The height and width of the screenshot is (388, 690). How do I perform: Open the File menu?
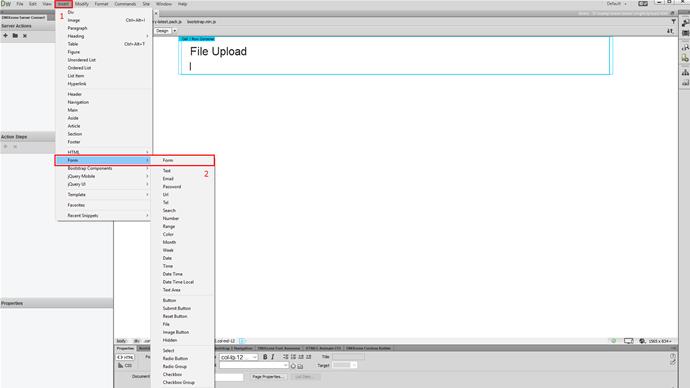[20, 4]
